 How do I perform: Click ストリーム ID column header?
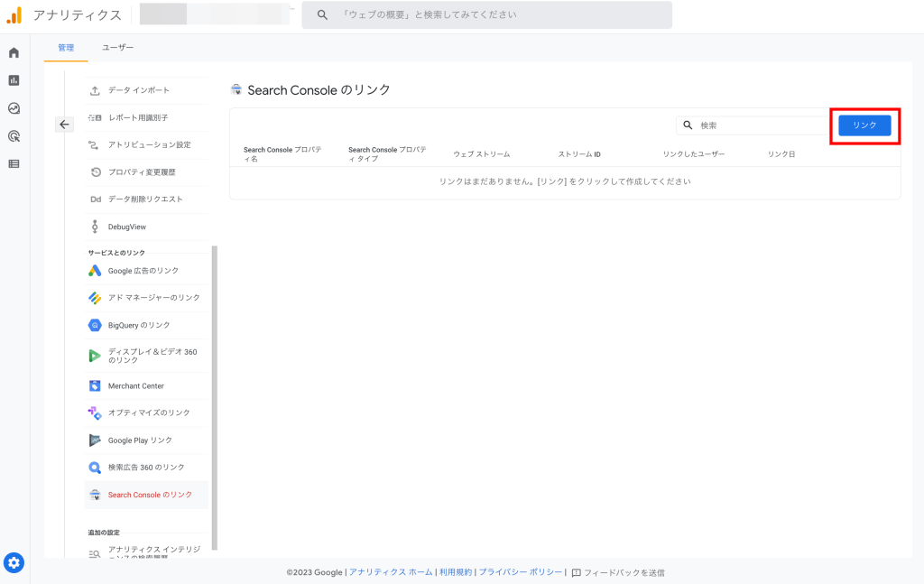pos(579,154)
